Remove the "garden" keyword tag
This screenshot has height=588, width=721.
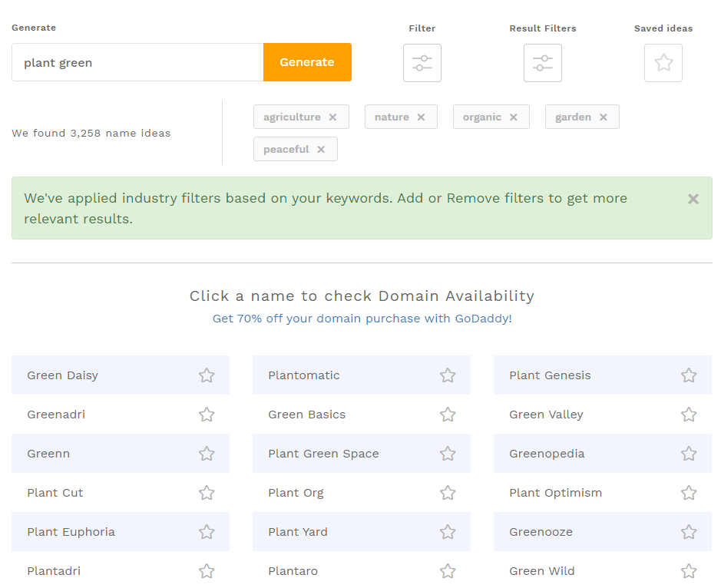coord(601,117)
